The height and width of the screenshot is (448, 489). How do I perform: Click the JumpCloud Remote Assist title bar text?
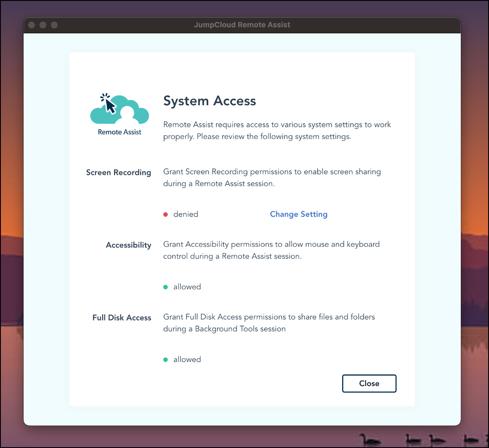242,25
